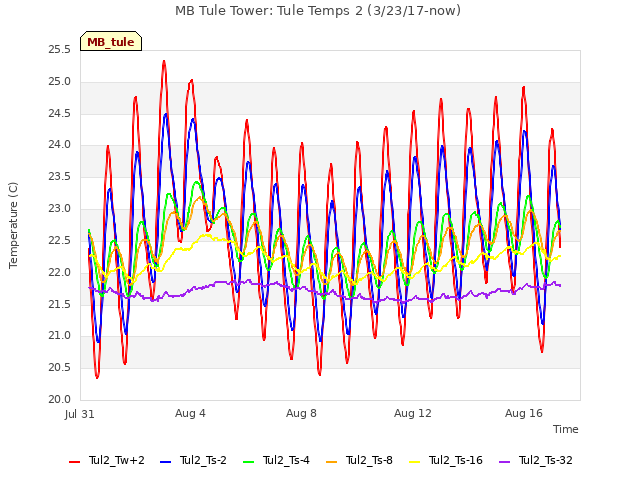Viewport: 640px width, 480px height.
Task: Click the 23.5 y-axis tick label
Action: (x=60, y=177)
